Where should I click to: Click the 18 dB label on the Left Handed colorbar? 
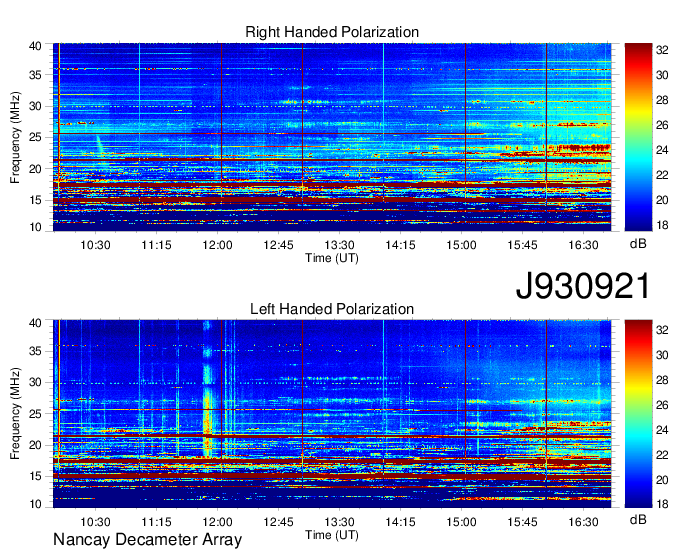coord(662,504)
